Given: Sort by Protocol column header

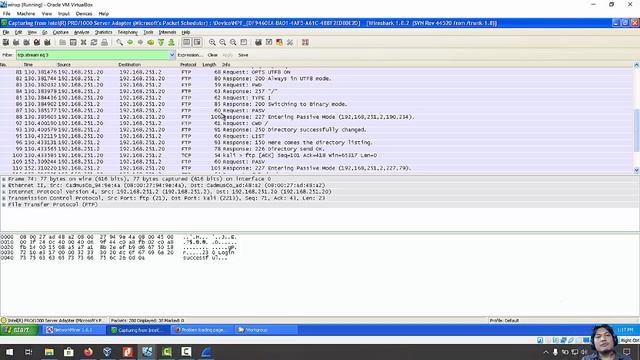Looking at the screenshot, I should (188, 64).
